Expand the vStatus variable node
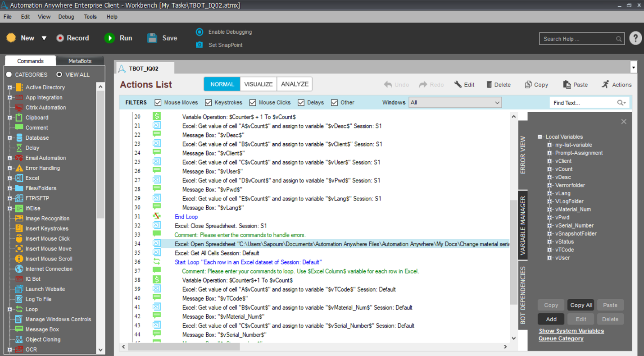Image resolution: width=644 pixels, height=356 pixels. [549, 242]
